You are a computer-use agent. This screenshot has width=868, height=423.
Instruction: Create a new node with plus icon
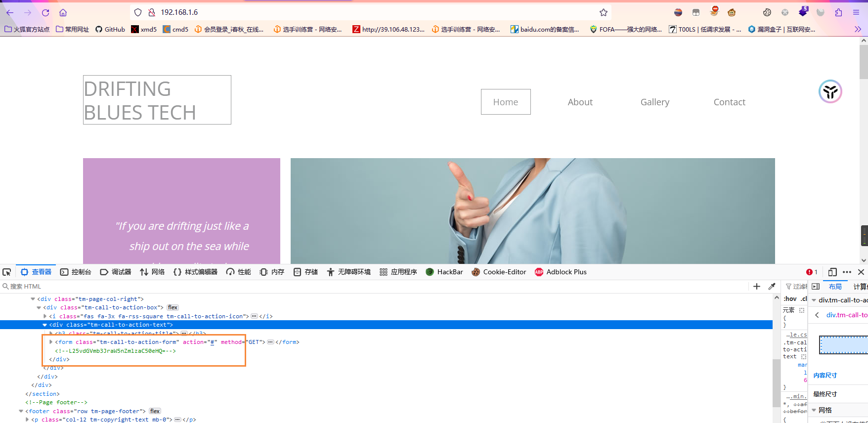[756, 286]
